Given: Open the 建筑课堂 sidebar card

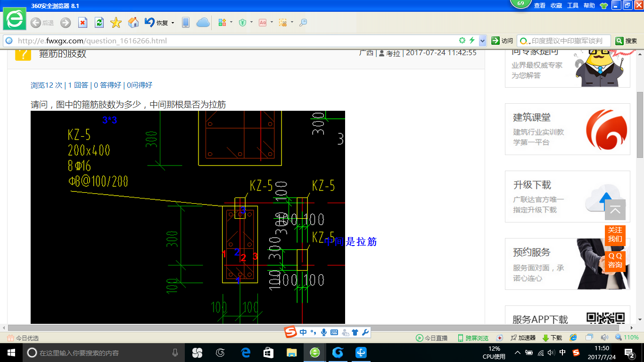Looking at the screenshot, I should (568, 129).
